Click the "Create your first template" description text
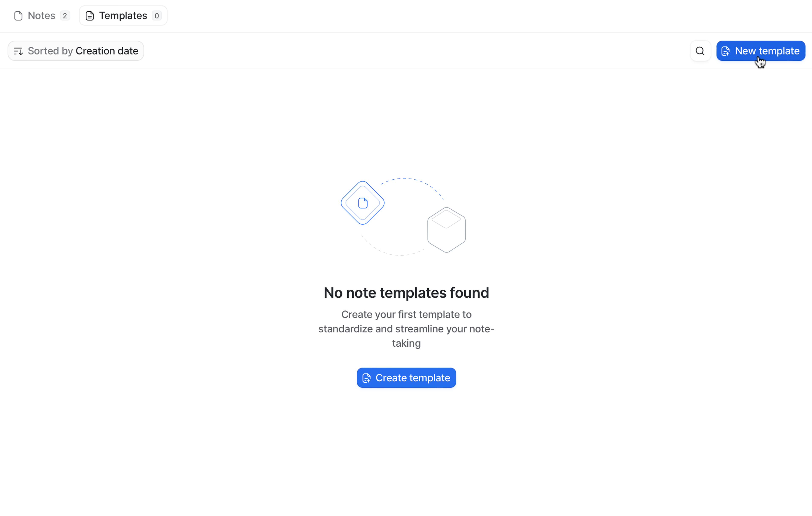The height and width of the screenshot is (516, 812). (406, 314)
